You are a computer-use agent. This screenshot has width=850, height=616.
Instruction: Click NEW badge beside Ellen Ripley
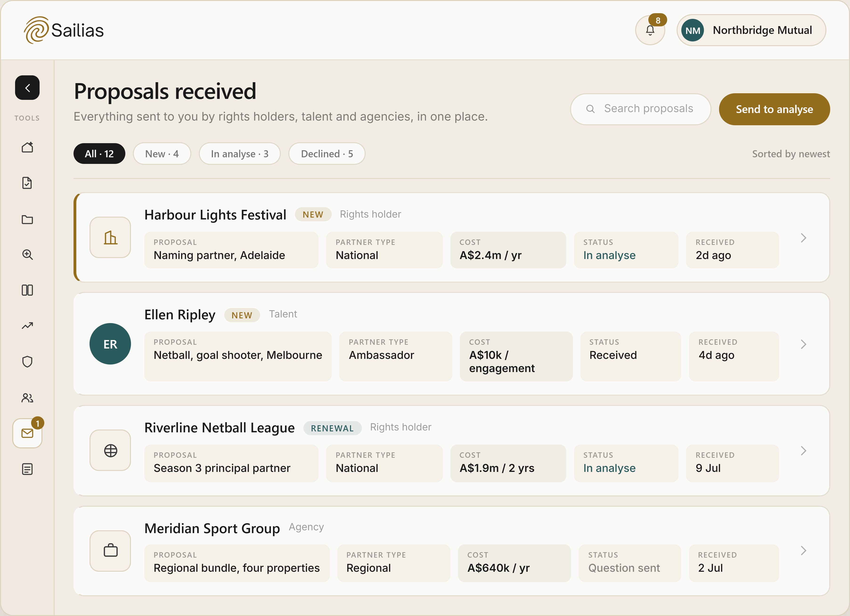pyautogui.click(x=242, y=315)
